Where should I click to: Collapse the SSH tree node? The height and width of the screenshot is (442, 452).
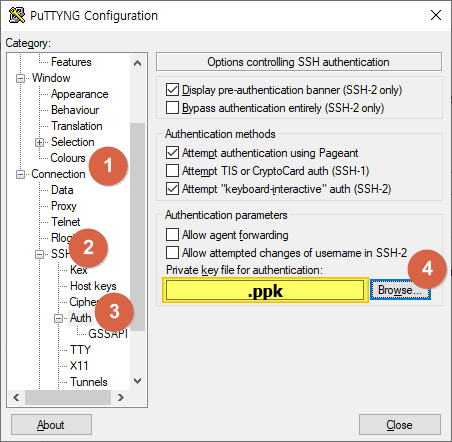[39, 254]
